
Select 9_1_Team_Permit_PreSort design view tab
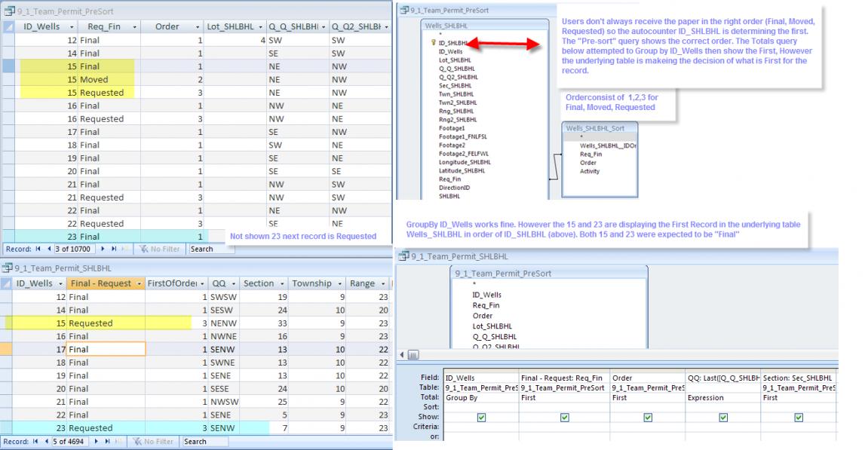(444, 11)
